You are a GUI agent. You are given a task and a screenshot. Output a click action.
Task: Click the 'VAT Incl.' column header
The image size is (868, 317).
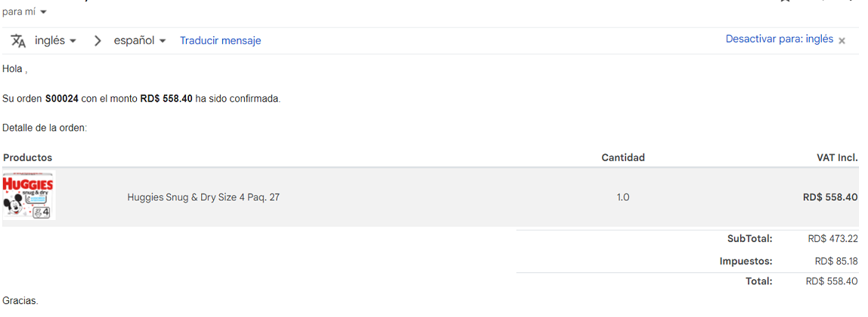837,157
